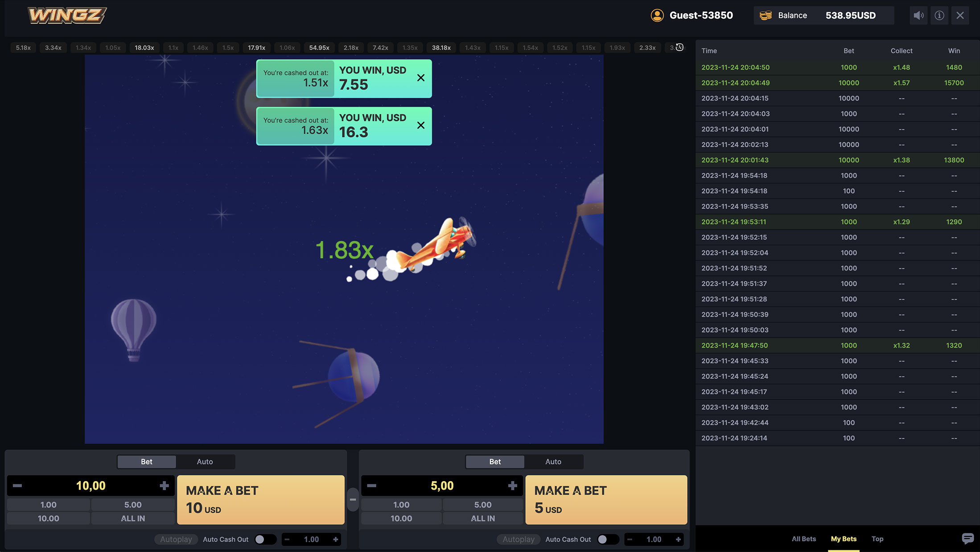Image resolution: width=980 pixels, height=552 pixels.
Task: Open the multiplier history clock icon
Action: (x=679, y=47)
